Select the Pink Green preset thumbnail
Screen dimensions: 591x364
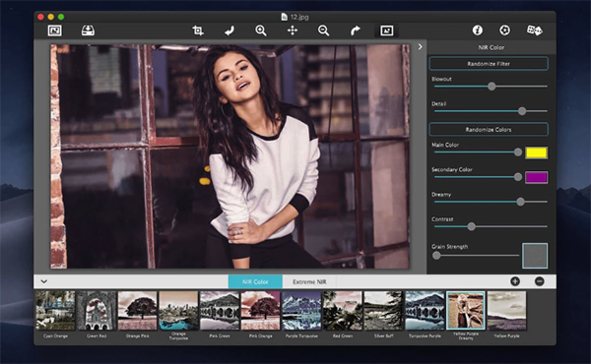(220, 311)
